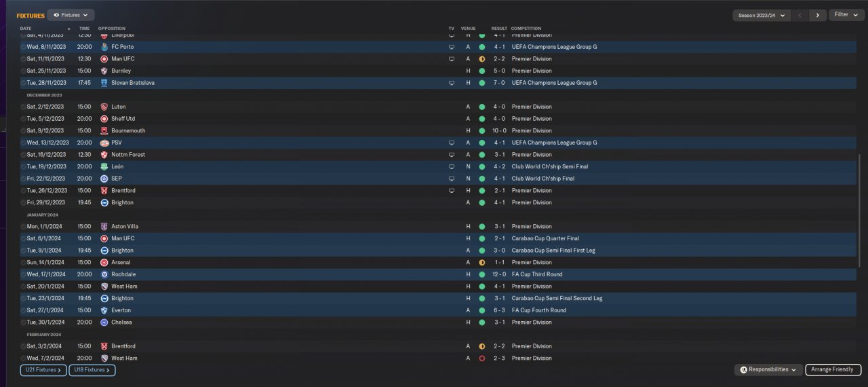Click the Slovan Bratislava club badge
The width and height of the screenshot is (868, 387).
click(x=104, y=83)
